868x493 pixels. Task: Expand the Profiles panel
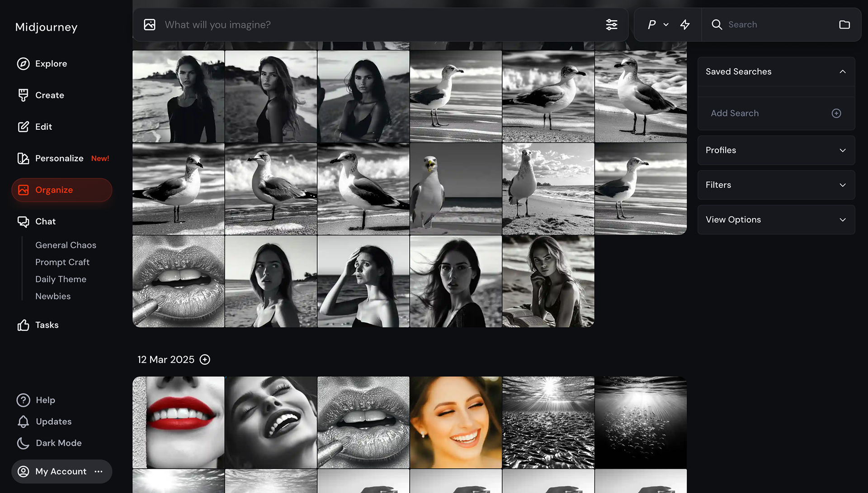776,150
